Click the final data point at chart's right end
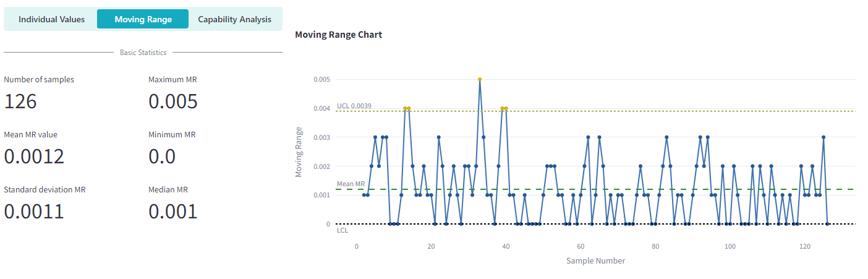Image resolution: width=868 pixels, height=279 pixels. (x=827, y=224)
